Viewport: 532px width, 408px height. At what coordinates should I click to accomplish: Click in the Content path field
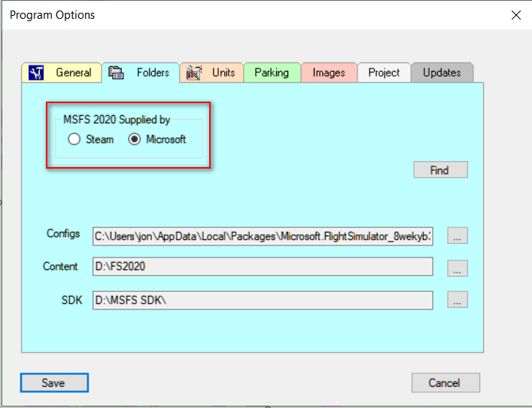[263, 266]
